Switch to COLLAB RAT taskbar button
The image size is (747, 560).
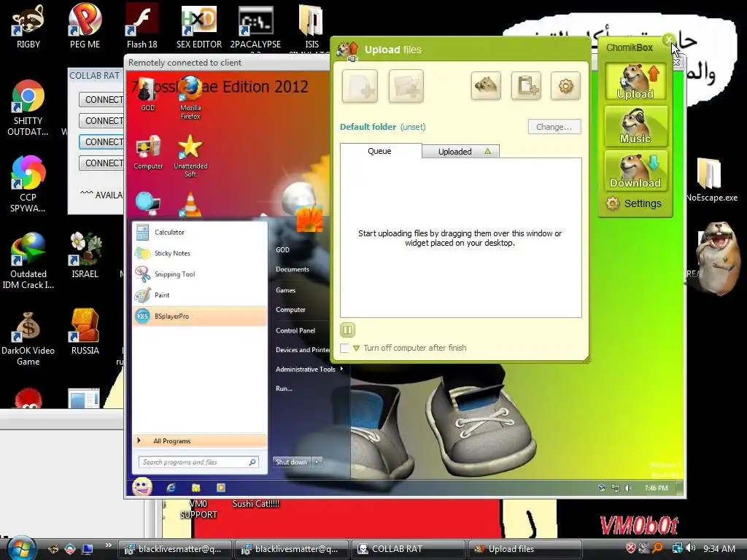click(408, 549)
